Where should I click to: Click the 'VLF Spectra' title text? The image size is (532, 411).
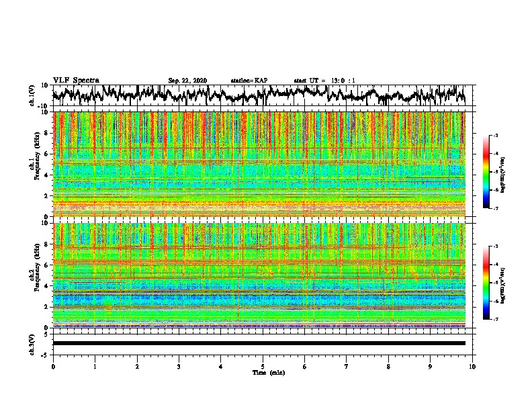pos(76,81)
